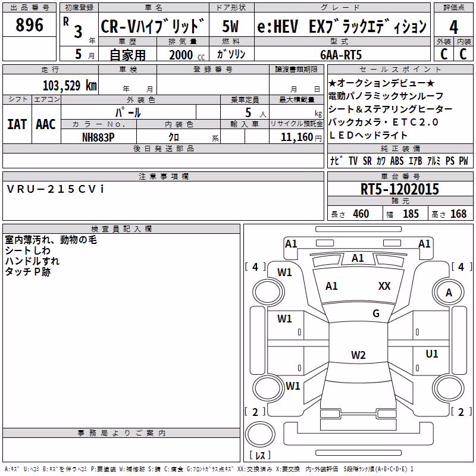
Task: Select the line 電動パノラミックサンルーフ
Action: coord(386,96)
